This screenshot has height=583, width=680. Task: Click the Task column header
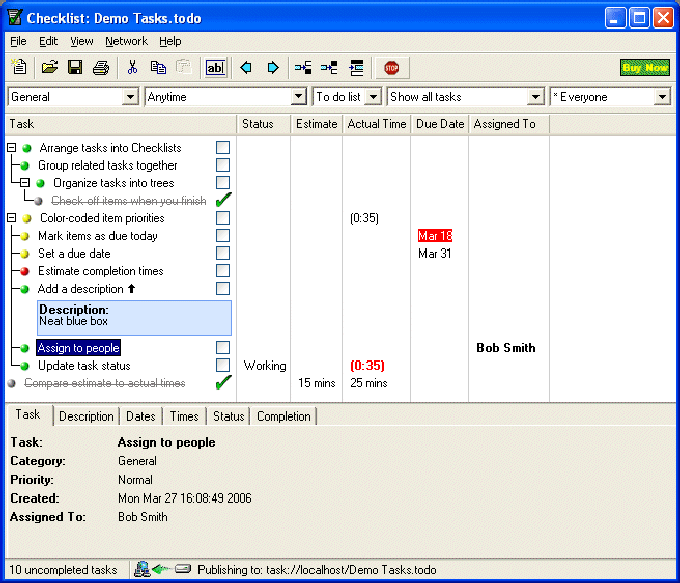121,124
